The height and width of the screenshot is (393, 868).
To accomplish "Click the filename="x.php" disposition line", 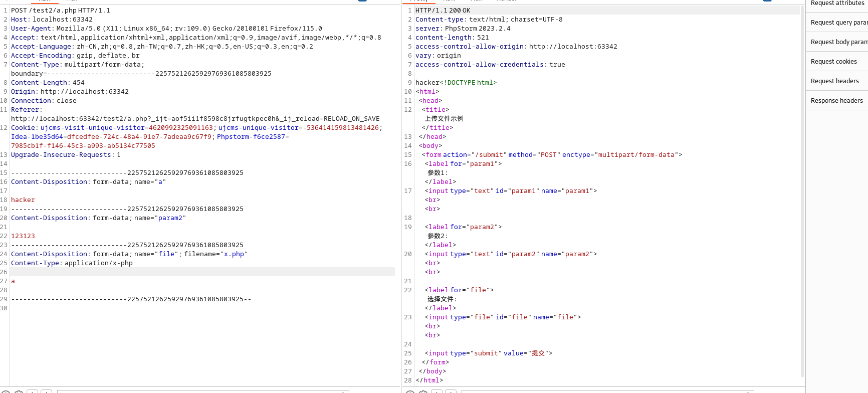I will tap(129, 254).
